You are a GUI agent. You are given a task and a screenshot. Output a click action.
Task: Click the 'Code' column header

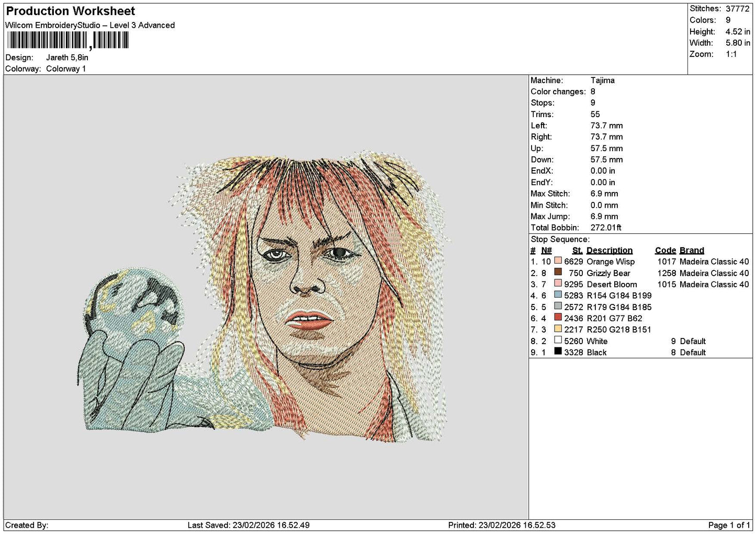tap(665, 251)
